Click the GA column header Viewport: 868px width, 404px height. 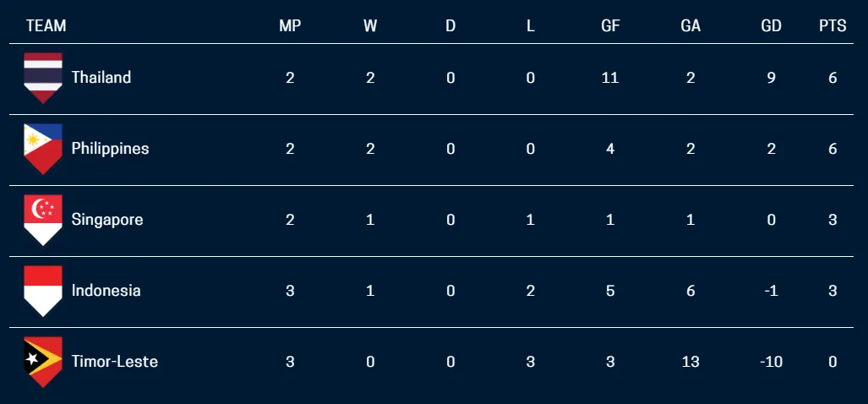tap(691, 26)
